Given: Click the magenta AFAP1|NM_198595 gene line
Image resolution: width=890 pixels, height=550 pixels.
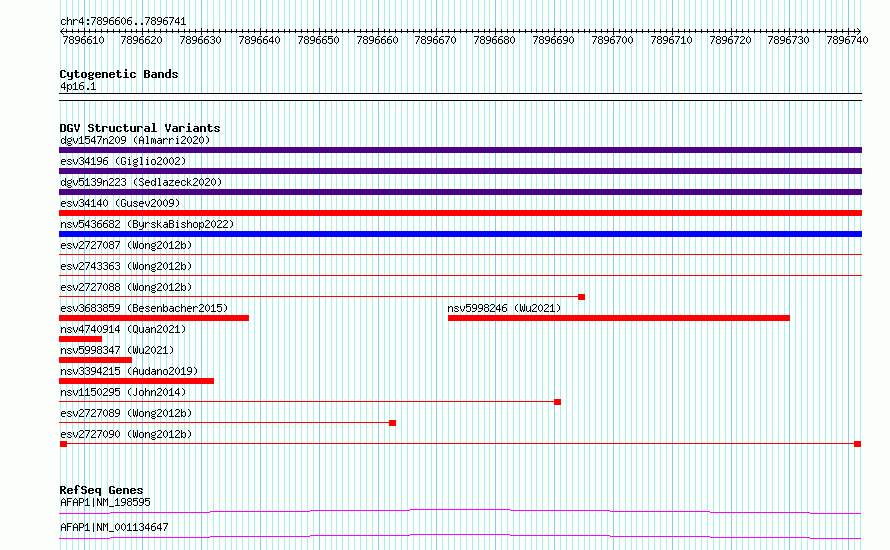Looking at the screenshot, I should tap(460, 511).
